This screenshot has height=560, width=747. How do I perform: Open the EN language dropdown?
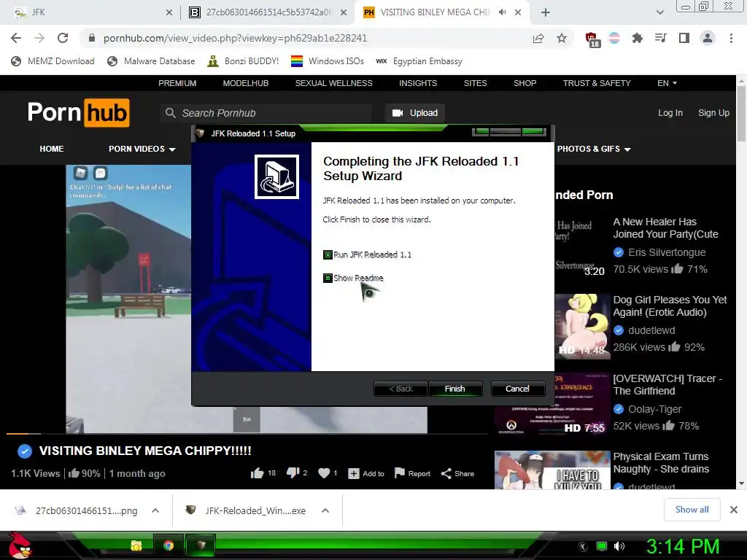coord(667,83)
